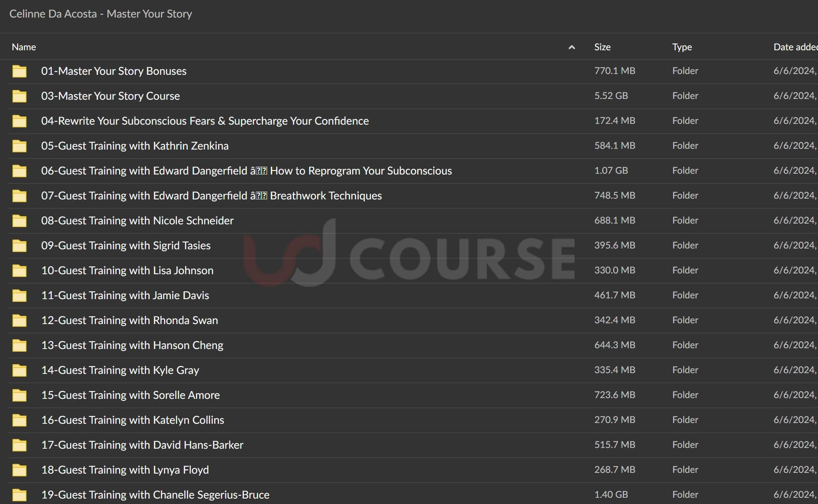Screen dimensions: 818x504
Task: Sort by the Date added column header
Action: pos(795,47)
